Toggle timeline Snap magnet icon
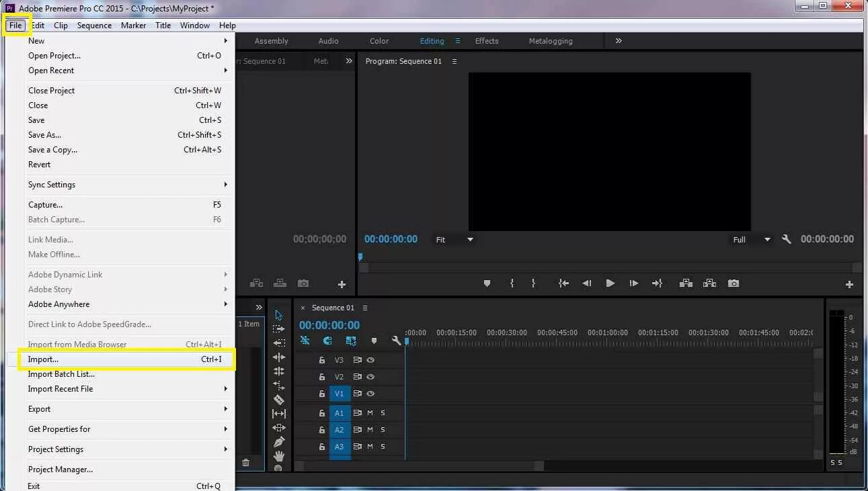 click(x=327, y=341)
